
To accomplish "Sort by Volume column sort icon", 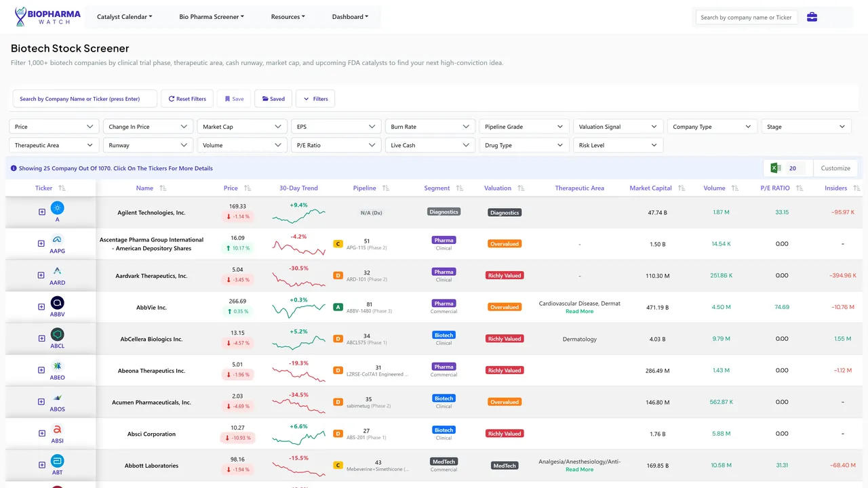I will [735, 188].
